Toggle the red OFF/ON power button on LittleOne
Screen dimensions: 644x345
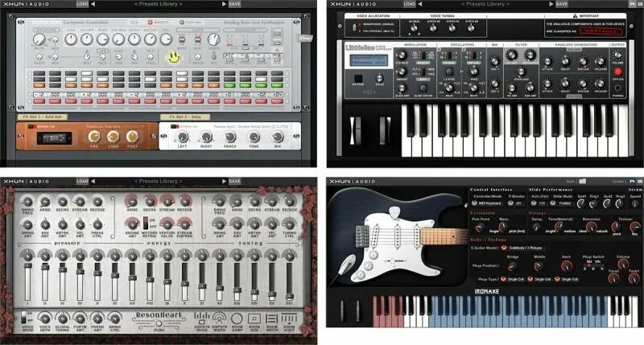click(617, 72)
